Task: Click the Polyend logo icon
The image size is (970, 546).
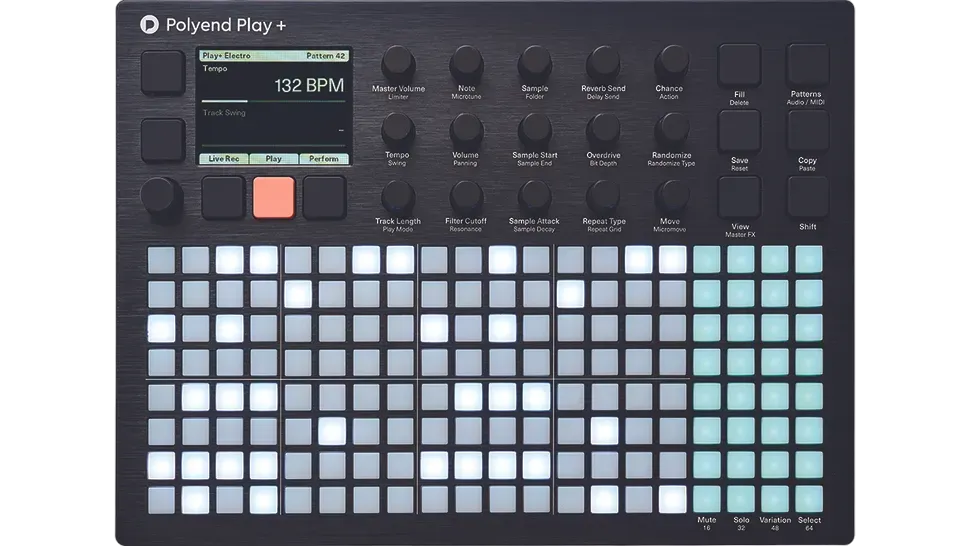Action: (x=149, y=25)
